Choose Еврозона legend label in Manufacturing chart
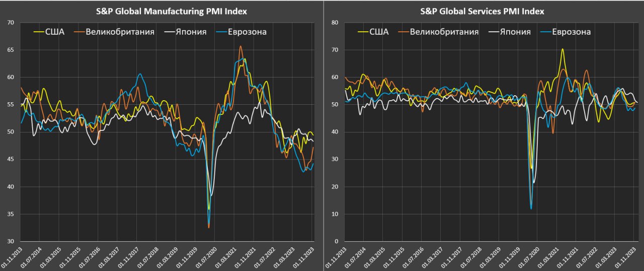 click(246, 32)
